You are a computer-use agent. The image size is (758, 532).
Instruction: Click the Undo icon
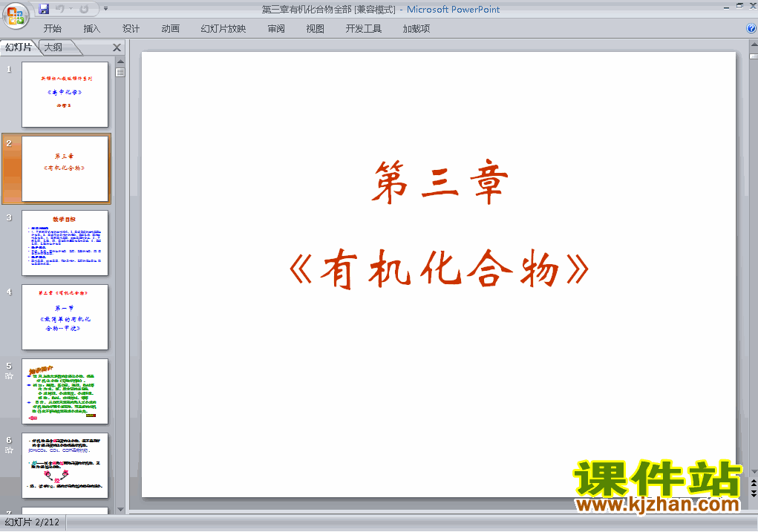tap(60, 9)
